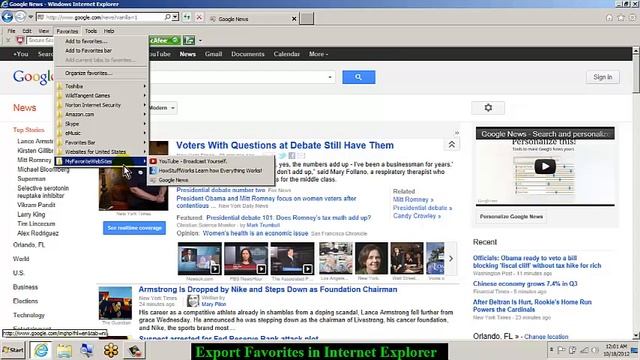
Task: Click the Refresh page icon
Action: coord(187,17)
